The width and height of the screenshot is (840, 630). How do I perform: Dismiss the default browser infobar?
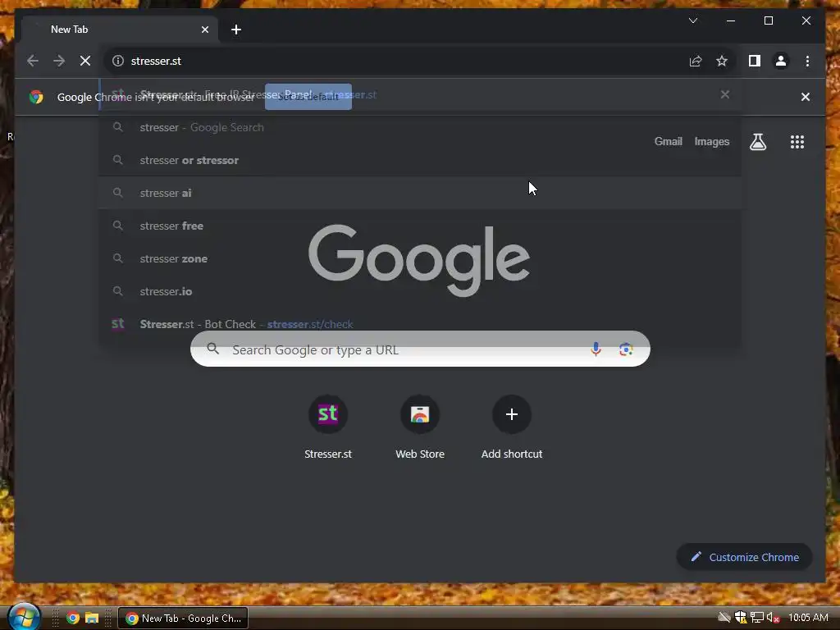click(806, 97)
